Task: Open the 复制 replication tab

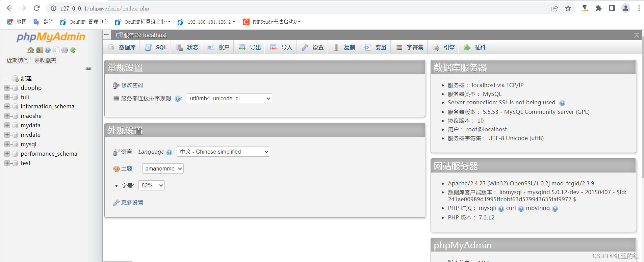Action: (344, 47)
